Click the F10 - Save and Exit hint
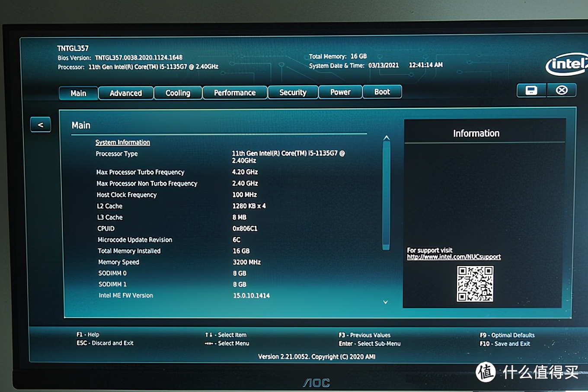Viewport: 588px width, 392px height. 505,344
